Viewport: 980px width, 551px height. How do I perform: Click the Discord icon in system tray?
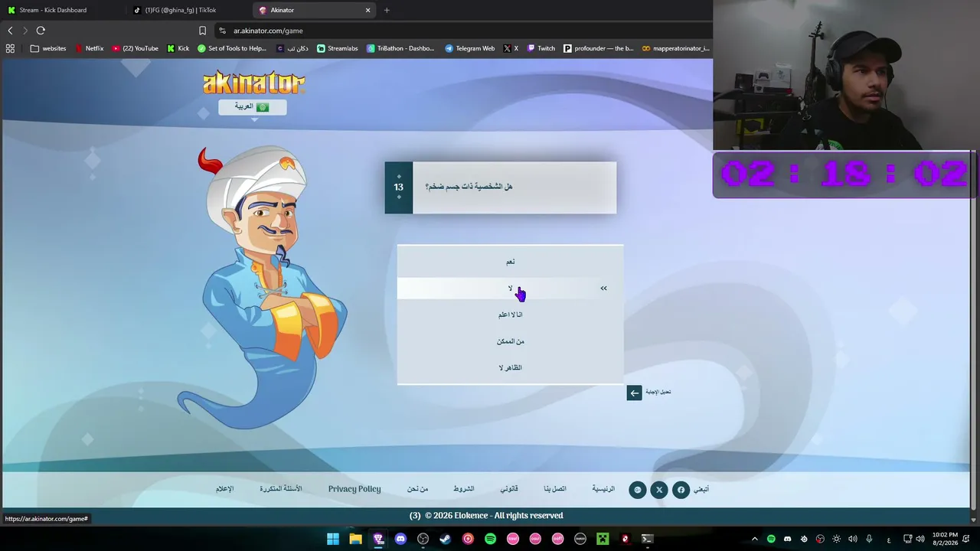tap(787, 539)
